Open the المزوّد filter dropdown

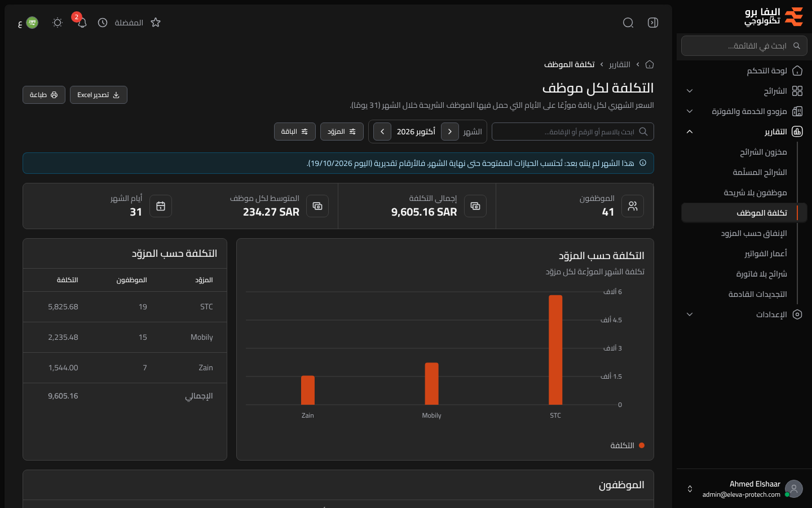click(342, 132)
